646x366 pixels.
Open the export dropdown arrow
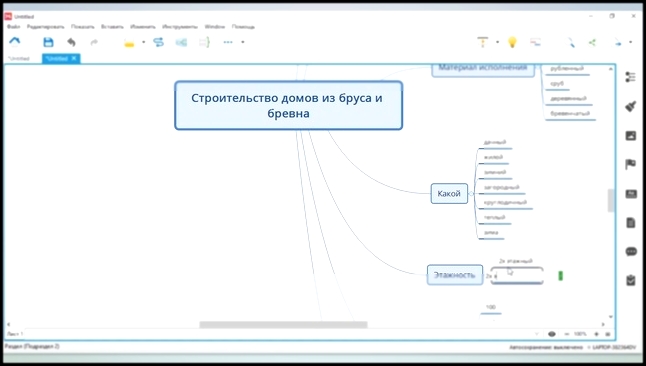(630, 42)
